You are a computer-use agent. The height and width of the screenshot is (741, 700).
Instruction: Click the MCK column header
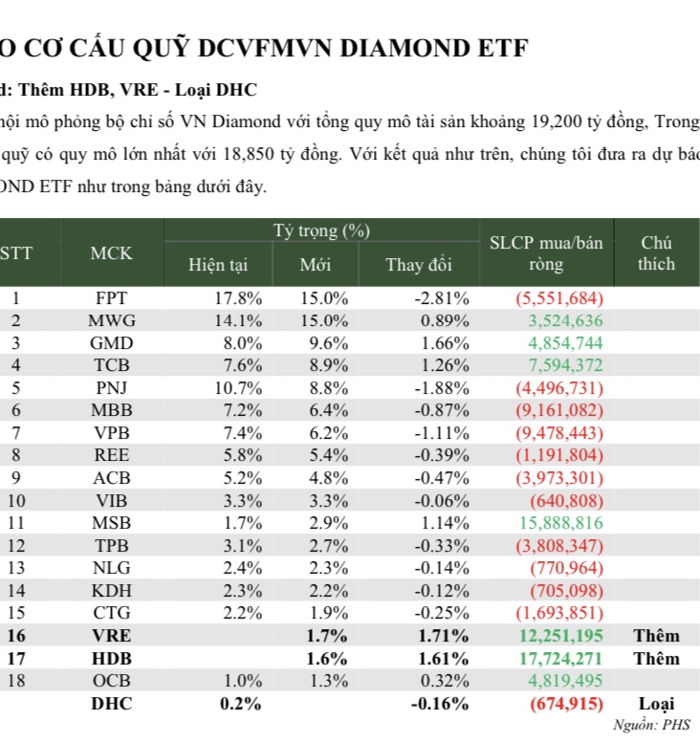[x=112, y=252]
